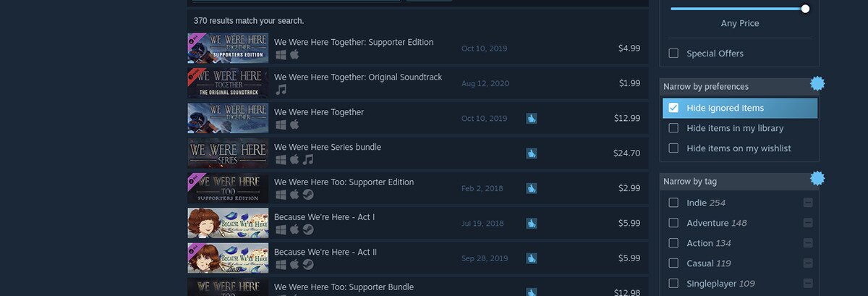Exclude the Casual tag with its minus icon
Screen dimensions: 868x296
808,263
